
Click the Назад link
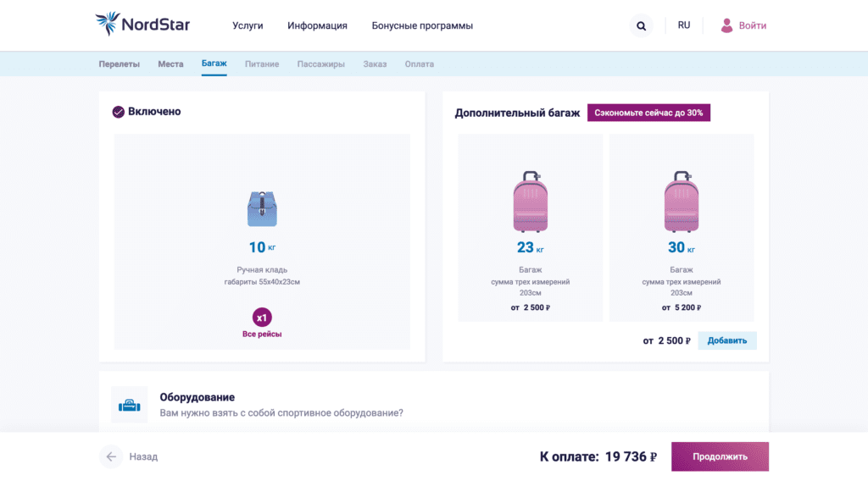[143, 456]
